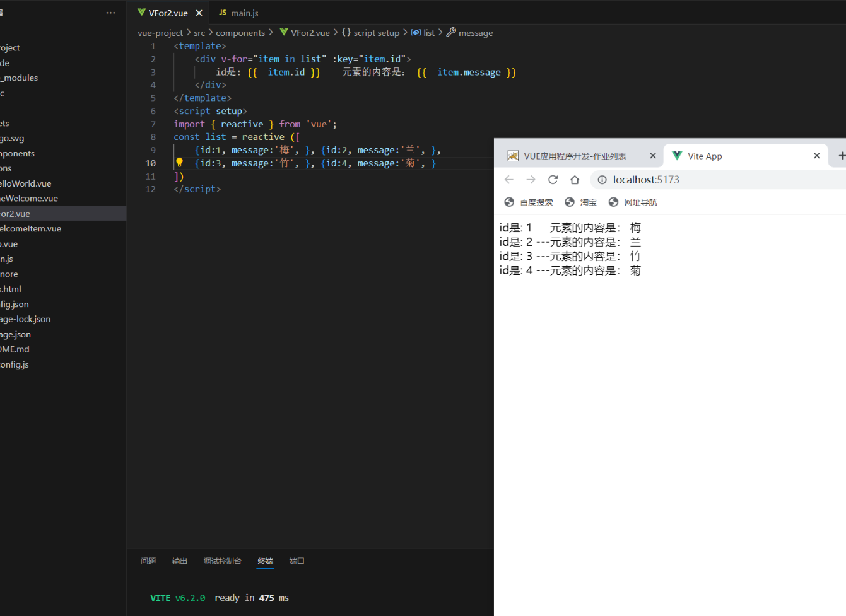Screen dimensions: 846x616
Task: Click the VITE v6.2.0 terminal text
Action: [178, 598]
